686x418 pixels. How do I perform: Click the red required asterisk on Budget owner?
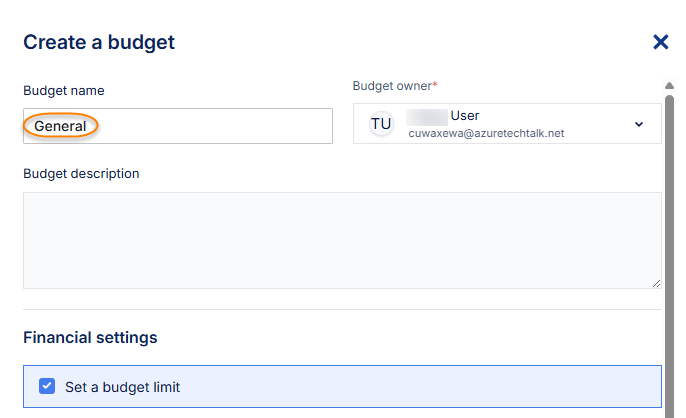[x=435, y=86]
